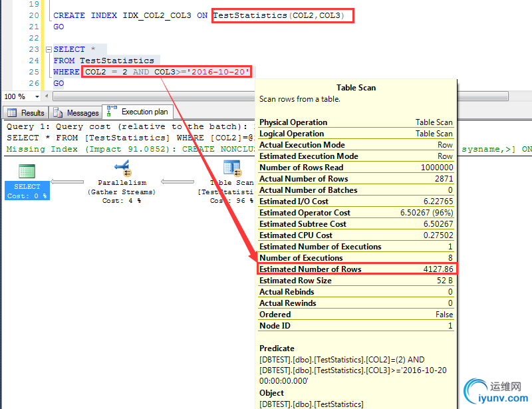Viewport: 532px width, 409px height.
Task: Click the Logical Operation row in tooltip
Action: (x=356, y=134)
